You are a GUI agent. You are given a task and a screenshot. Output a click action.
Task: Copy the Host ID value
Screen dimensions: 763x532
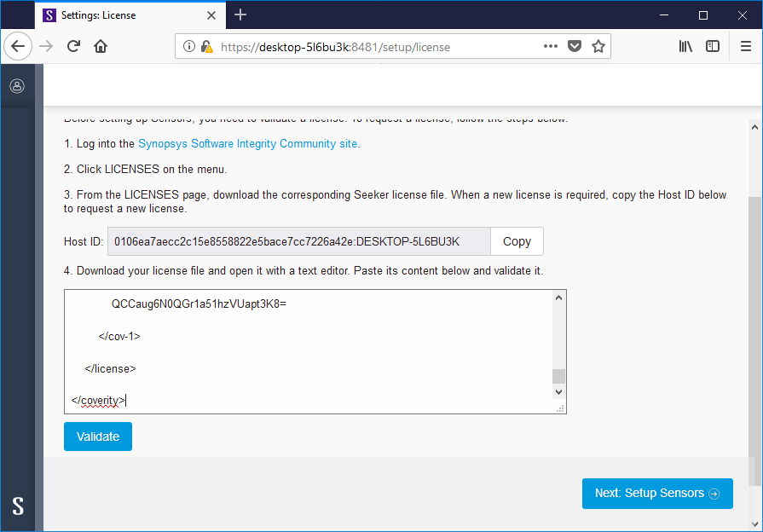click(x=517, y=241)
